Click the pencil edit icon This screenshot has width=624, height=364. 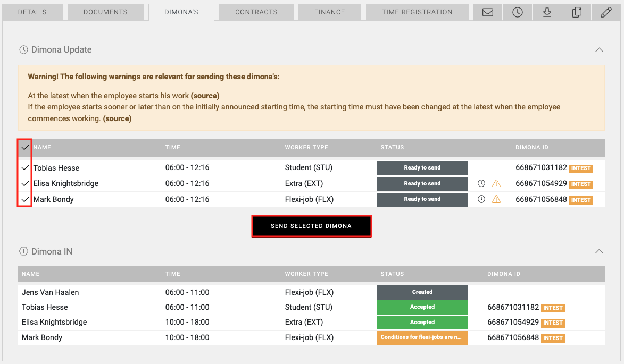click(606, 12)
